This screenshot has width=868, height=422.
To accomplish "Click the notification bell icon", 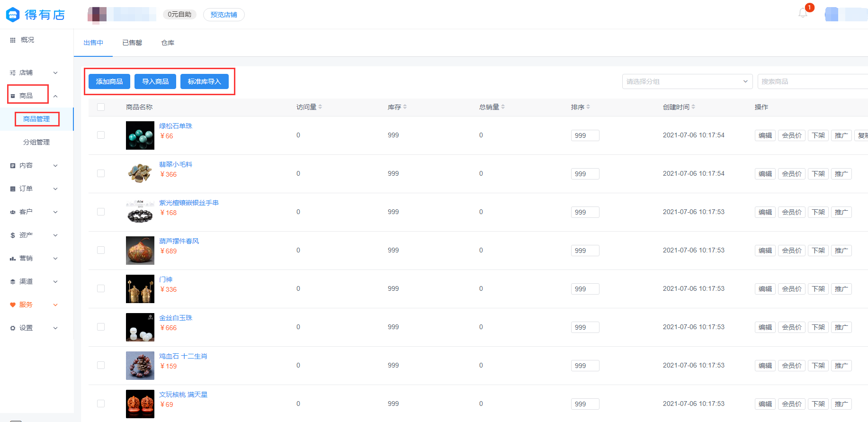I will [803, 13].
